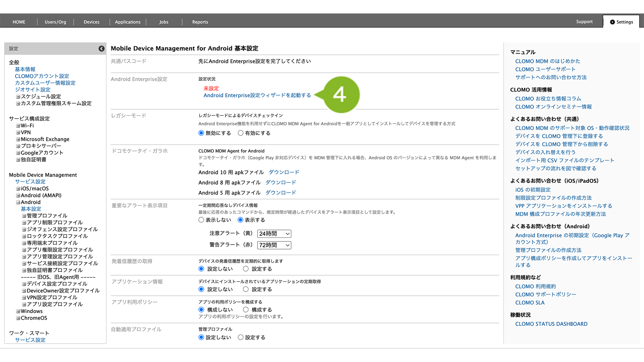Image resolution: width=644 pixels, height=362 pixels.
Task: Expand DeviceOwner設定プロファイル node
Action: click(x=24, y=291)
